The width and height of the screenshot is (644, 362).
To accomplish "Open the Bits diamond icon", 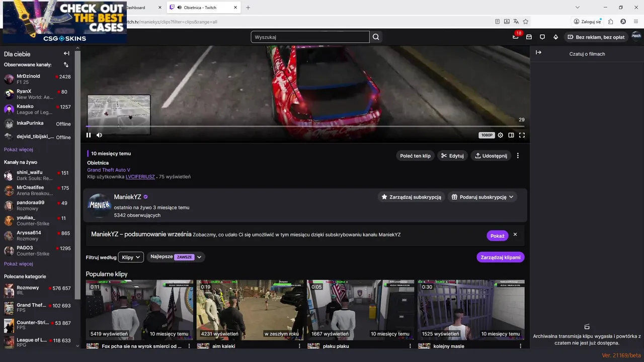I will (555, 37).
